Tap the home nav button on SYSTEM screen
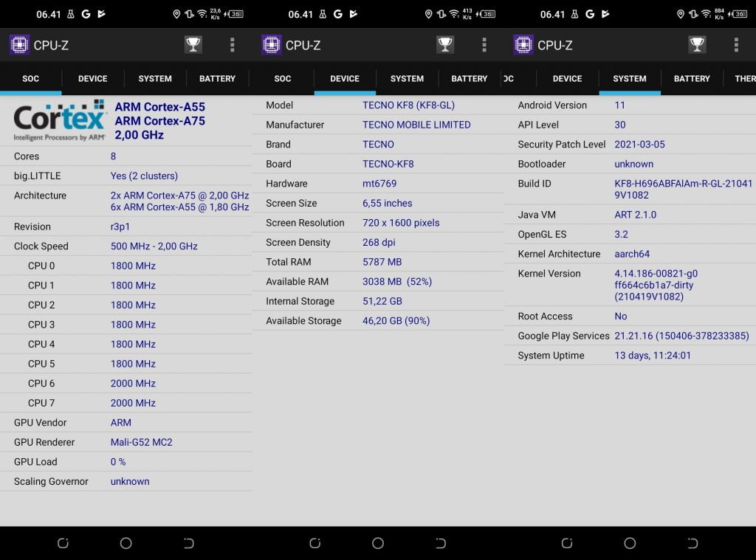756x560 pixels. tap(630, 543)
